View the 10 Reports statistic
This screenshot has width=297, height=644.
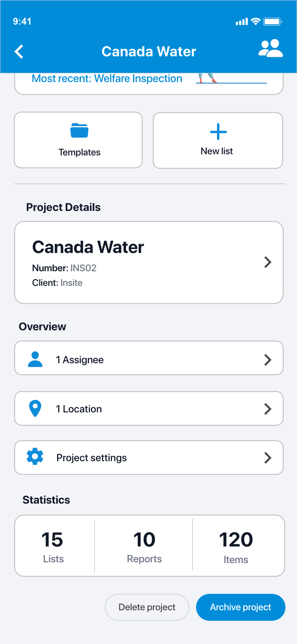click(144, 546)
